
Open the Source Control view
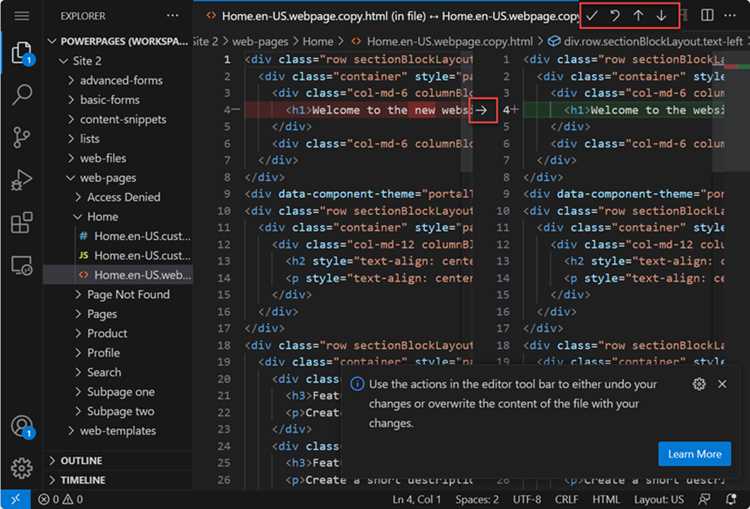22,137
